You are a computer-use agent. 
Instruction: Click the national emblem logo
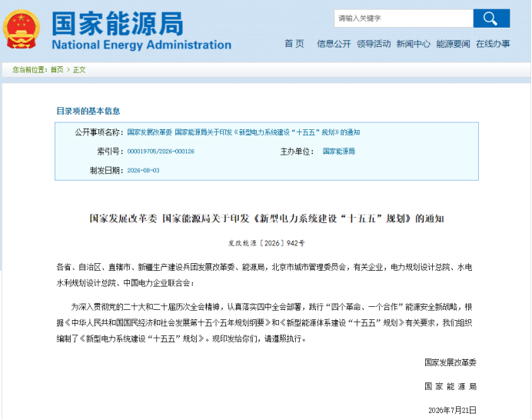[22, 29]
